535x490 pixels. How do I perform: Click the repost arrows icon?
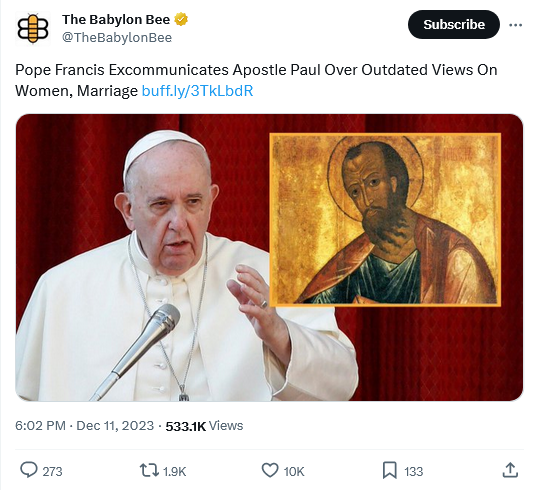pos(149,471)
